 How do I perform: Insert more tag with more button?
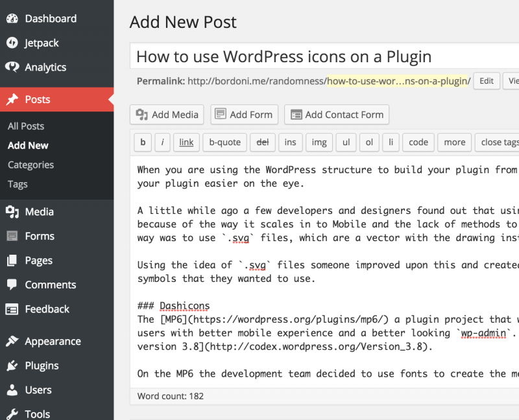[455, 142]
